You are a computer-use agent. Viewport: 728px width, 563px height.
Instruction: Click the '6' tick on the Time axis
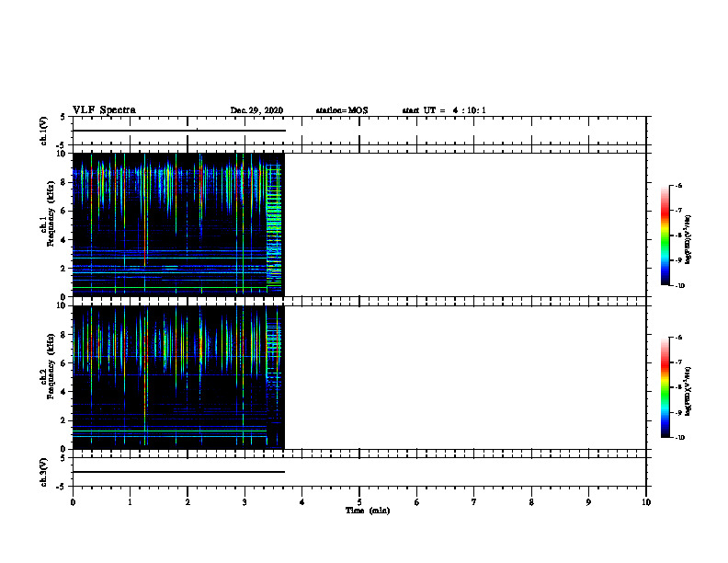tap(417, 502)
